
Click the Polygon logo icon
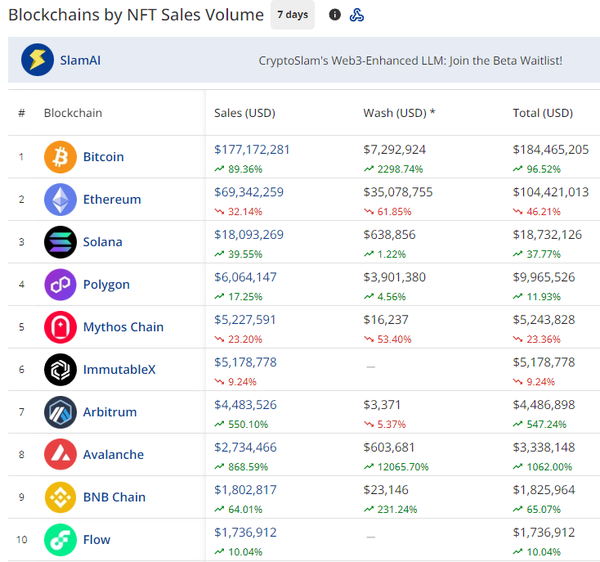60,284
